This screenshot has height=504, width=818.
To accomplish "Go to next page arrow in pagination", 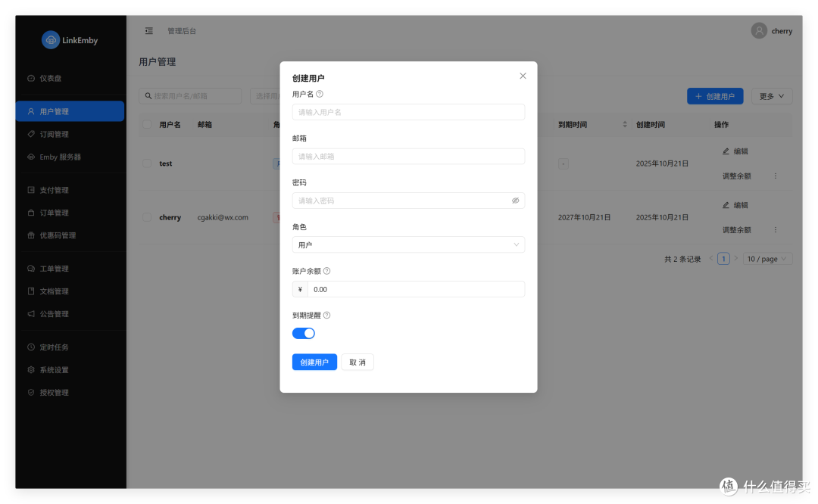I will (x=736, y=259).
